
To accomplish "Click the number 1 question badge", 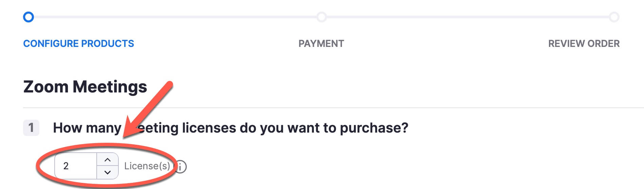I will pyautogui.click(x=31, y=128).
